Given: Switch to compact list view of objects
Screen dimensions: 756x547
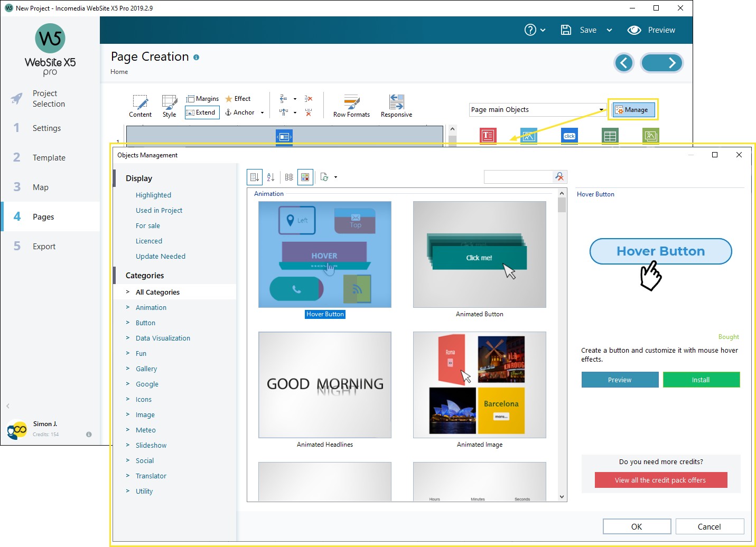Looking at the screenshot, I should click(288, 177).
